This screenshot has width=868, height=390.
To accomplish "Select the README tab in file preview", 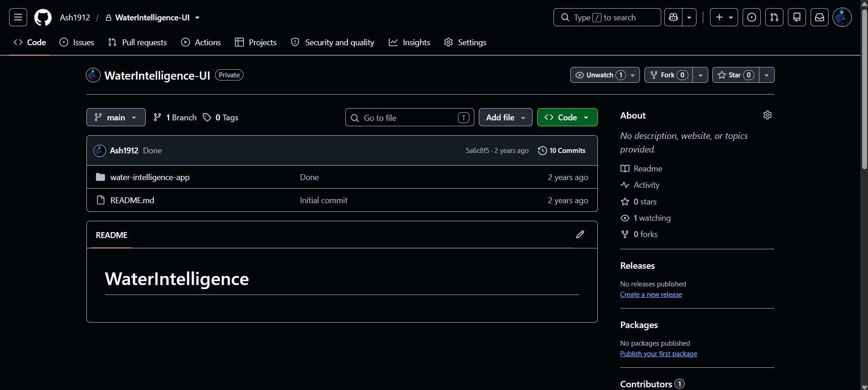I will (111, 235).
